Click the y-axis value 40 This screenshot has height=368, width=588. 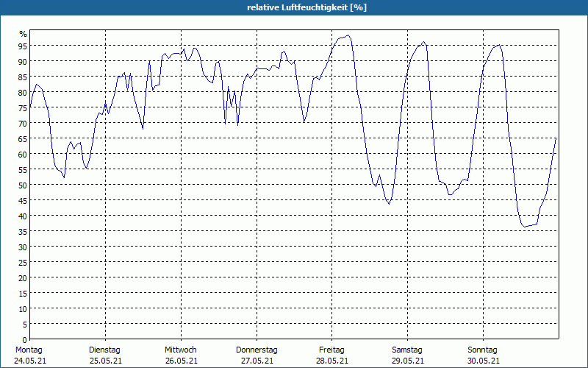(23, 216)
